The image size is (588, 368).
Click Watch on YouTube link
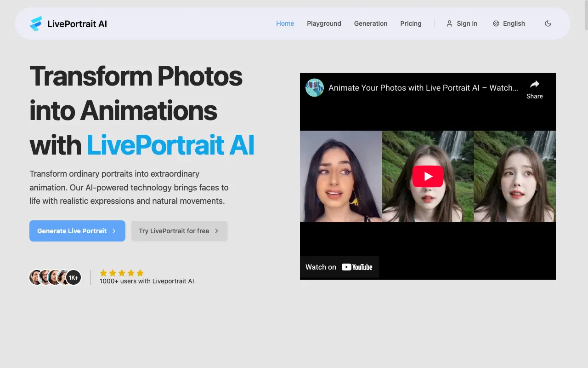(x=339, y=267)
